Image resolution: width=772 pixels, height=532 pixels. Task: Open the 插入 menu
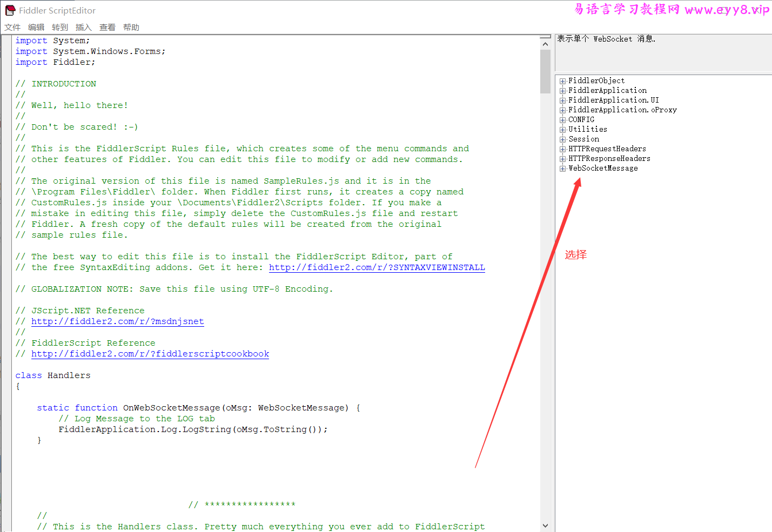[x=84, y=28]
